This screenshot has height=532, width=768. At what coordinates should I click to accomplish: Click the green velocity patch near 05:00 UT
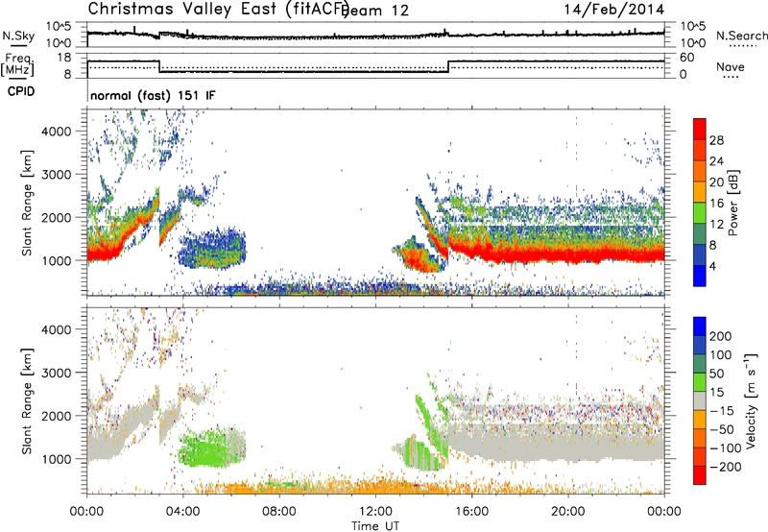point(210,448)
